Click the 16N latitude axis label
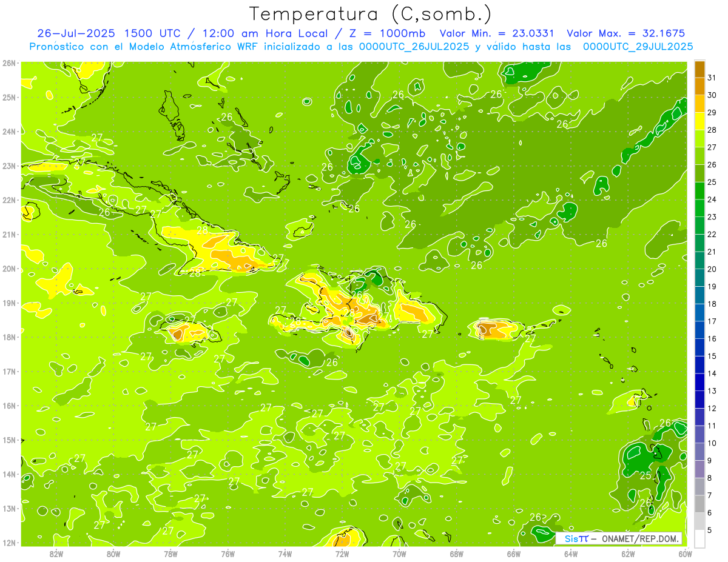The image size is (728, 562). coord(8,406)
